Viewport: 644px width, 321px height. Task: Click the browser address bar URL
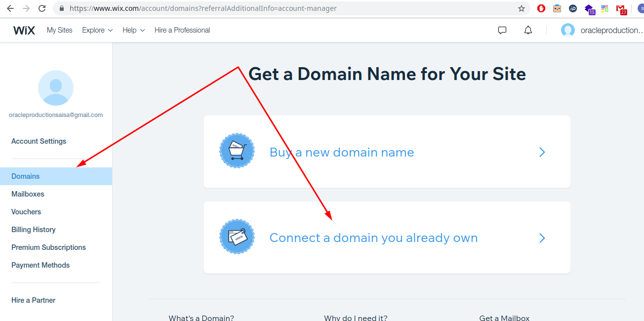[x=203, y=8]
